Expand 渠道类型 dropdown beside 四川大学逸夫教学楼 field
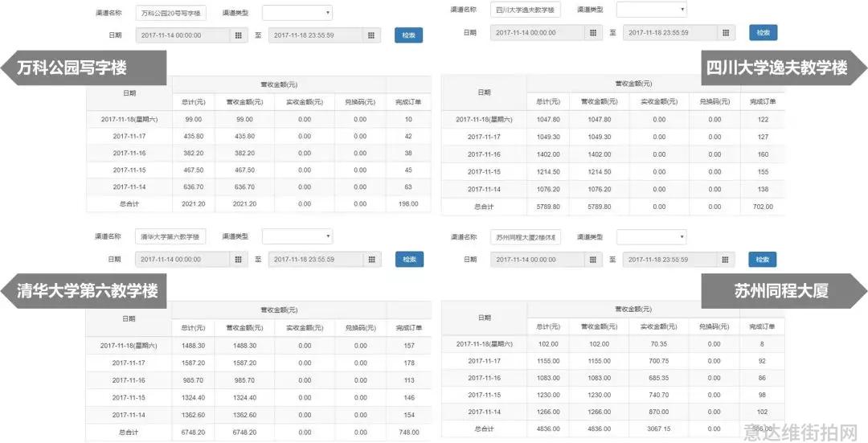Viewport: 868px width, 443px height. point(652,10)
